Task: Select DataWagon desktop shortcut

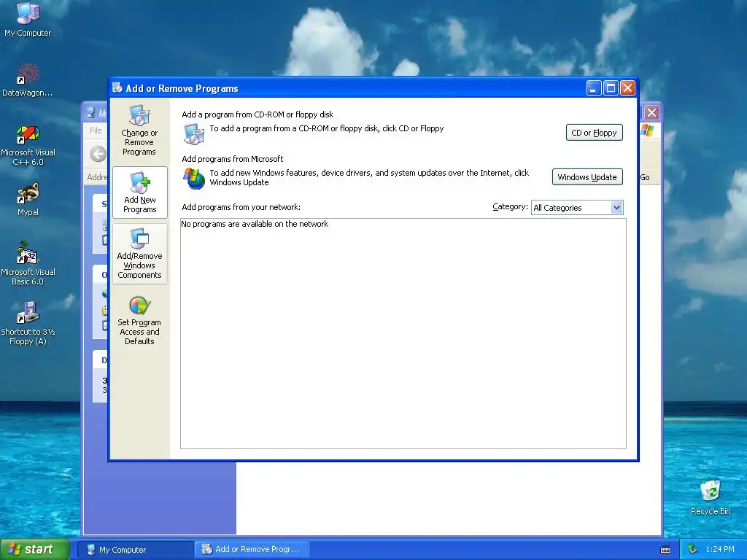Action: click(27, 80)
